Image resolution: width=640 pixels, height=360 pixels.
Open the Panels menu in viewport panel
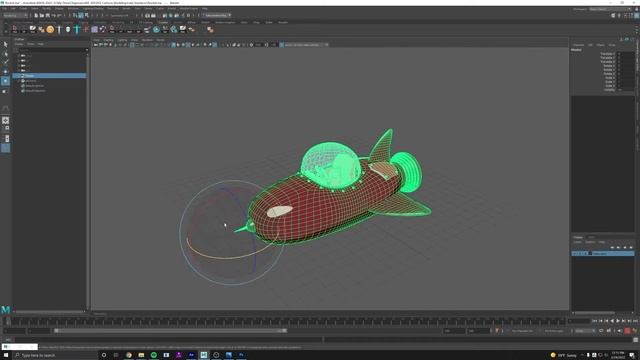pos(160,40)
